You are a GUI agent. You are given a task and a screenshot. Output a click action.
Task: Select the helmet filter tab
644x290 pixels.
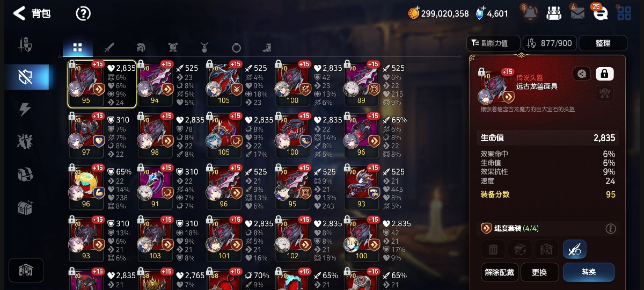(141, 47)
